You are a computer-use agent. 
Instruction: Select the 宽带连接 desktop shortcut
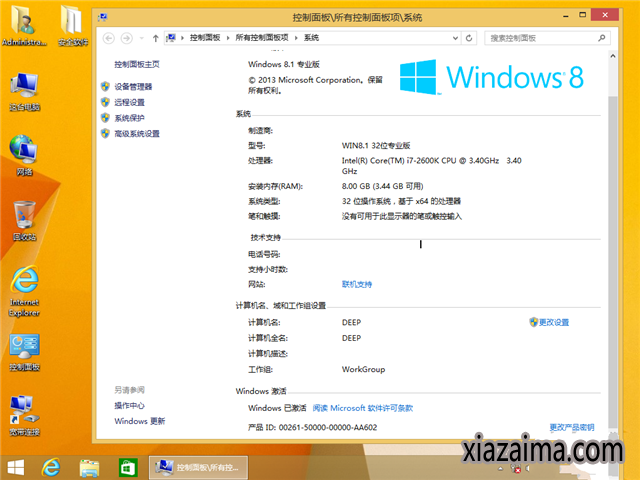coord(24,415)
